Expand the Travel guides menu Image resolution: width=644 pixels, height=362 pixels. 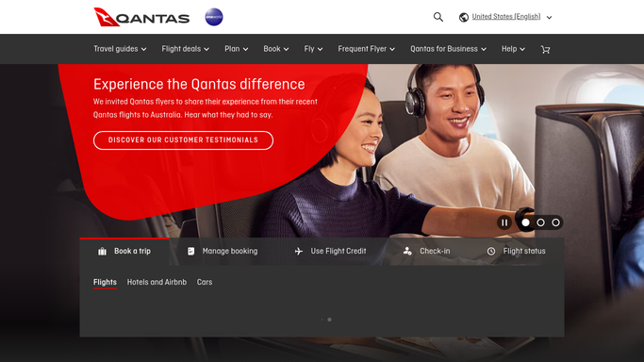pos(120,49)
